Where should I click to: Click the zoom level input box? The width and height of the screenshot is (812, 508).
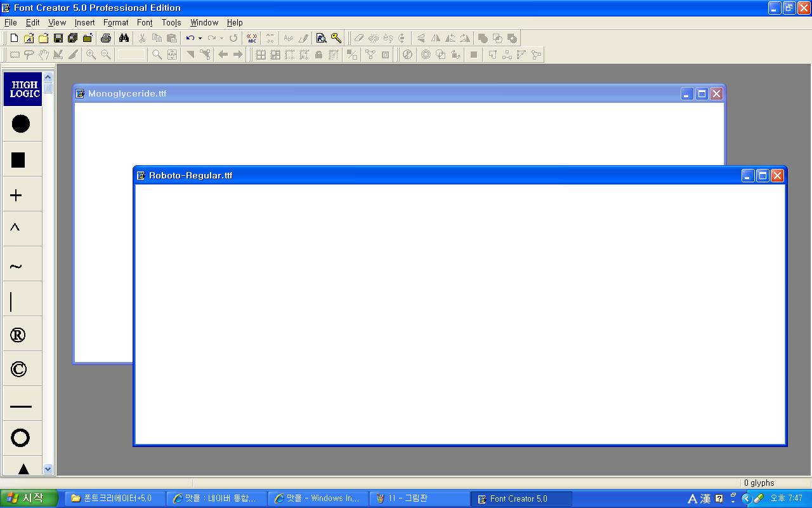(131, 55)
